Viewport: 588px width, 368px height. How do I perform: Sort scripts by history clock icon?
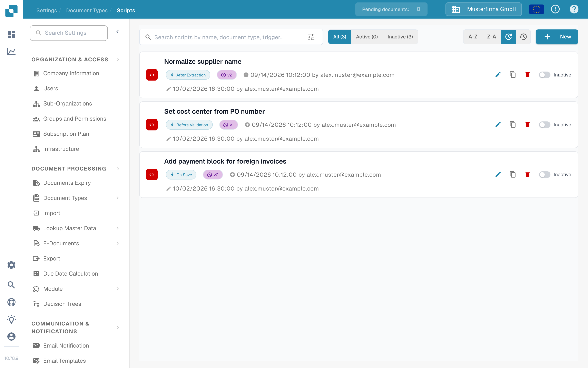(523, 37)
